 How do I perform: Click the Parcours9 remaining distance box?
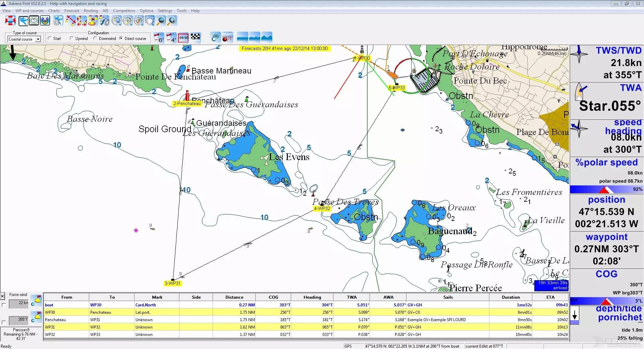[21, 334]
